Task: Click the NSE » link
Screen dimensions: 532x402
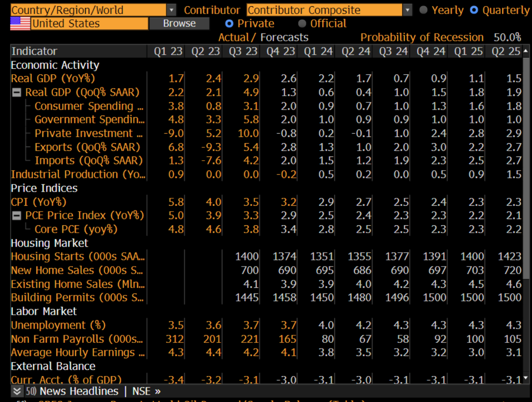Action: (x=146, y=391)
